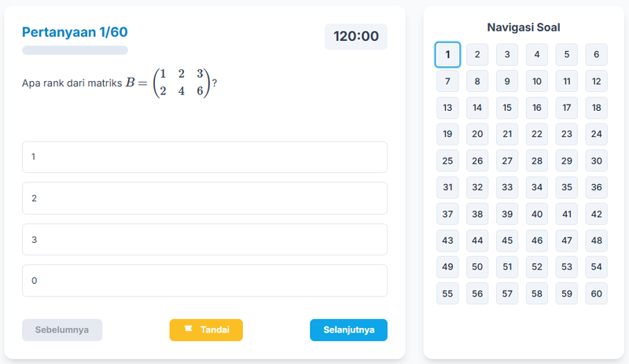The height and width of the screenshot is (364, 629).
Task: Switch to question 11 in navigation
Action: click(566, 81)
